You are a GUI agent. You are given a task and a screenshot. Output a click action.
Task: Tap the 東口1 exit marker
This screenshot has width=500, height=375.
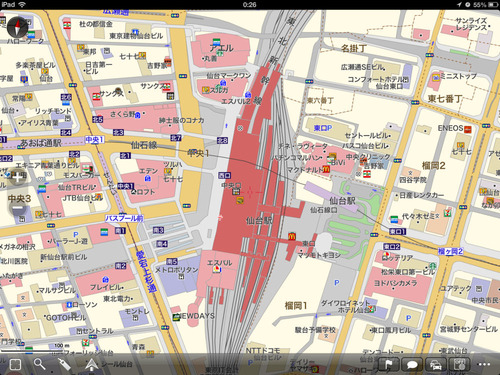397,231
